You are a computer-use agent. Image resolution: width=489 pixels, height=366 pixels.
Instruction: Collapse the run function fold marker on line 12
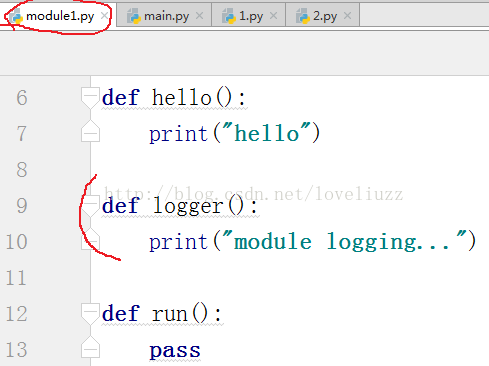(x=90, y=314)
